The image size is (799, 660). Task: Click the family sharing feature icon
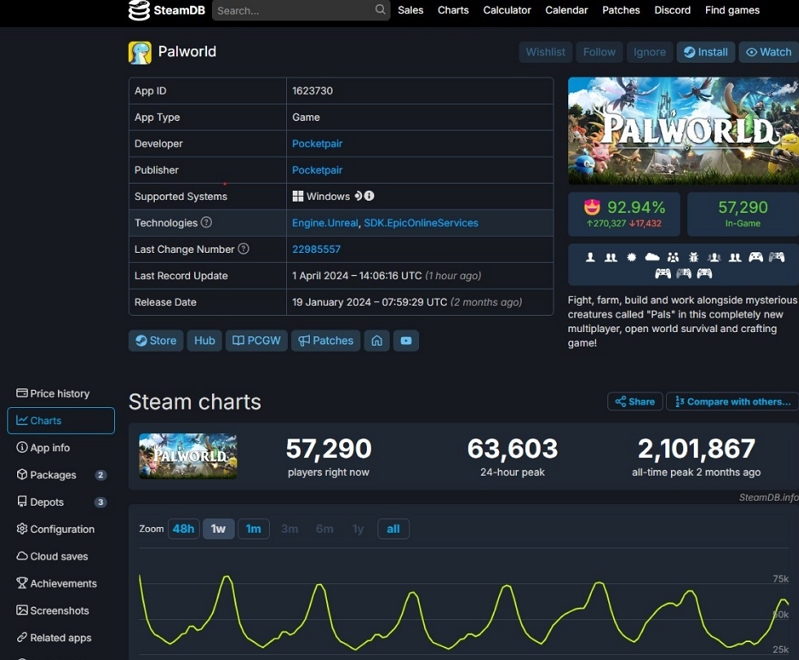click(x=673, y=257)
